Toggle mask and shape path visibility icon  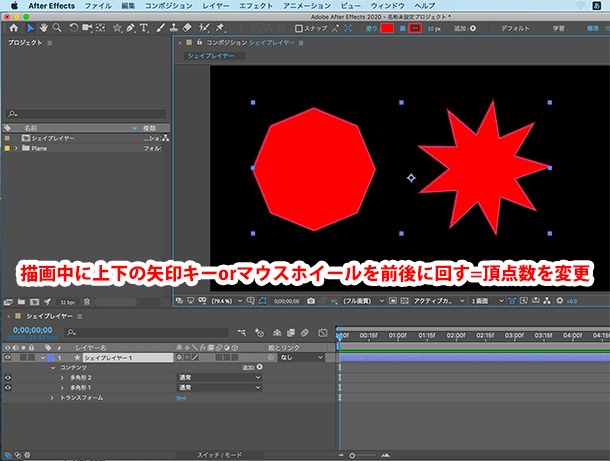point(263,301)
